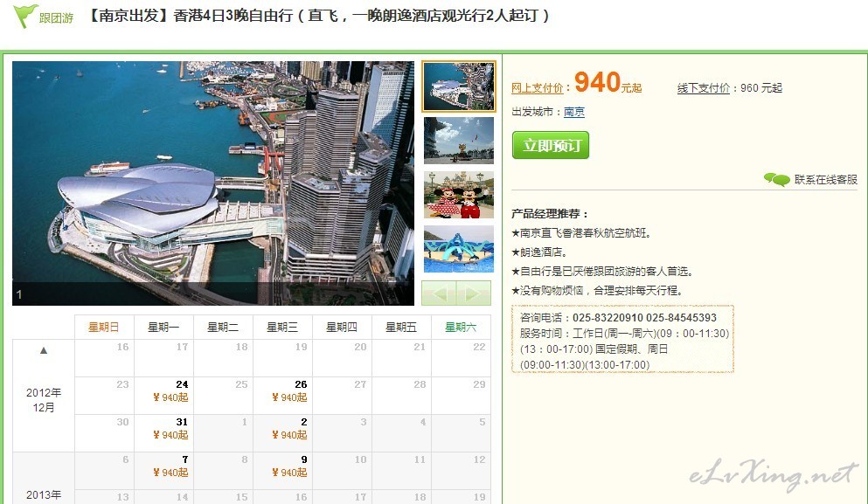The height and width of the screenshot is (504, 868).
Task: Click the 服务时间 service hours text
Action: [x=624, y=349]
